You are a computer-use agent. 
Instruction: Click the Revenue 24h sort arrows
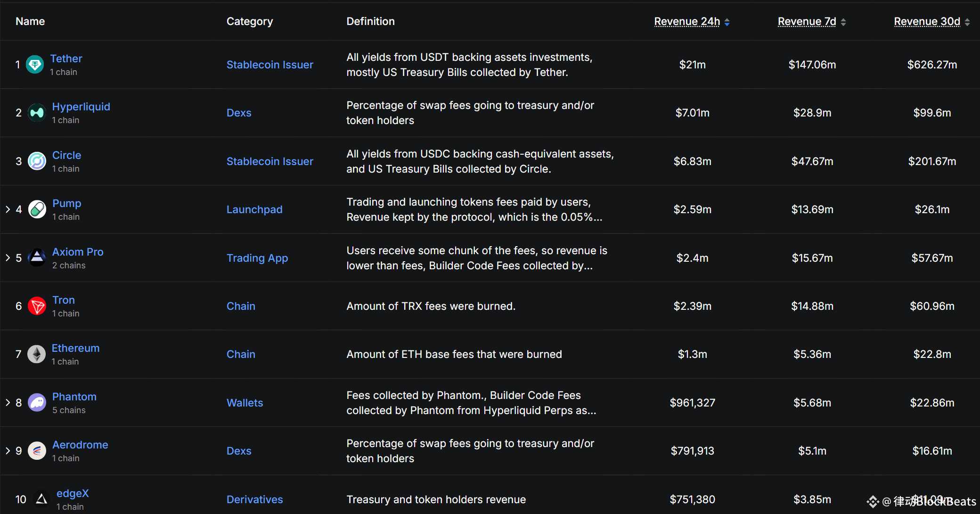tap(727, 22)
